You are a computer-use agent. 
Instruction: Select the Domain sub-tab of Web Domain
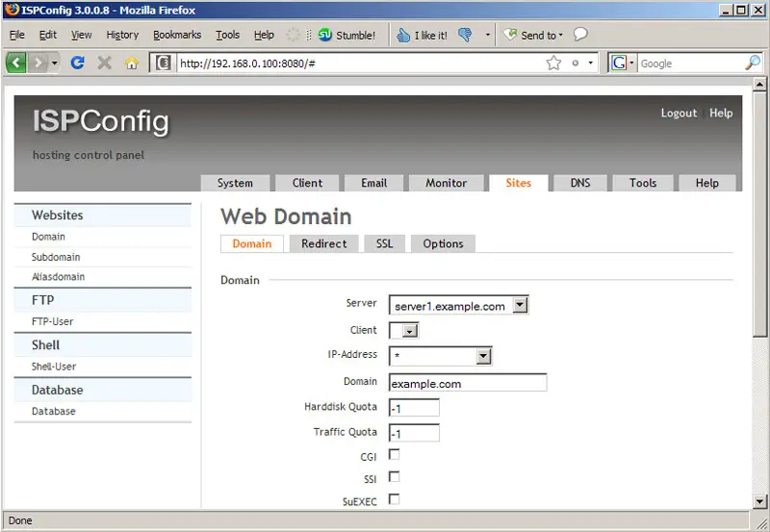[x=252, y=243]
